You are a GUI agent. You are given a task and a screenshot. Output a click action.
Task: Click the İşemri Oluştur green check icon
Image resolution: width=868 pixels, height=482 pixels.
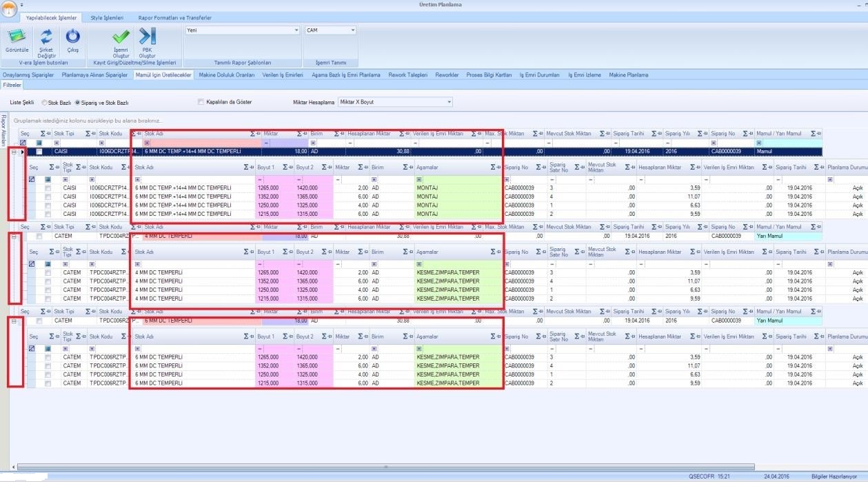[121, 37]
